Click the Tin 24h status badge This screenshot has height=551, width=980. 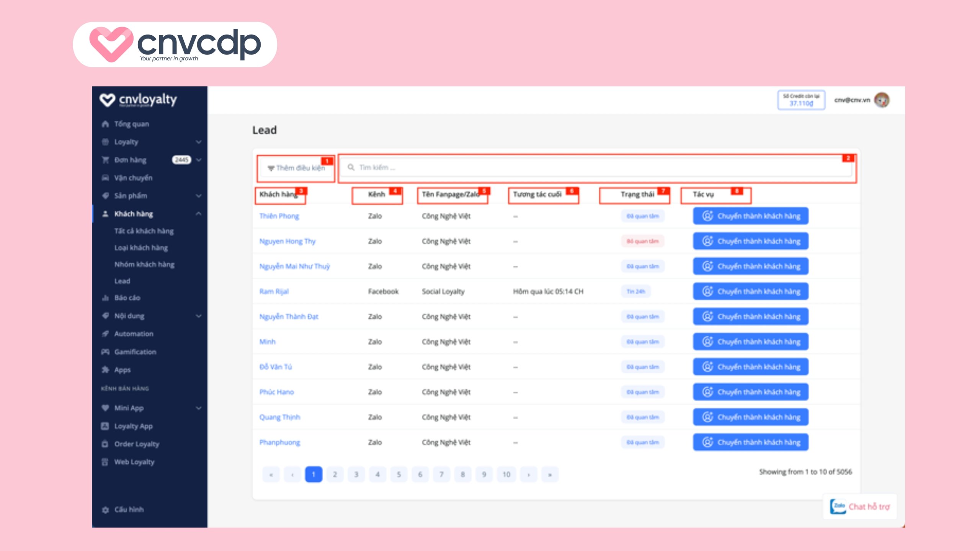[636, 291]
